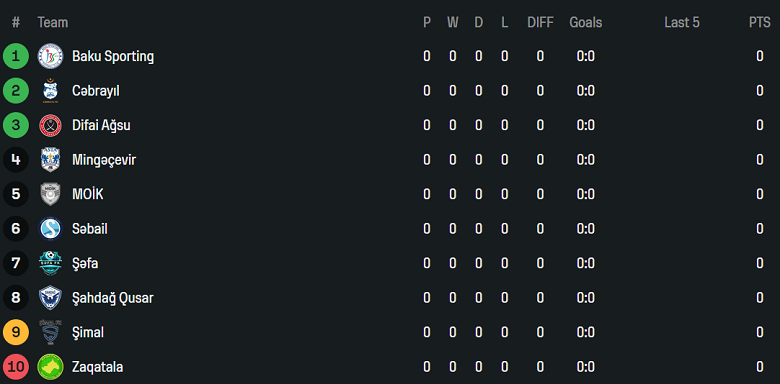
Task: Select the Zaqatala team name
Action: 98,367
